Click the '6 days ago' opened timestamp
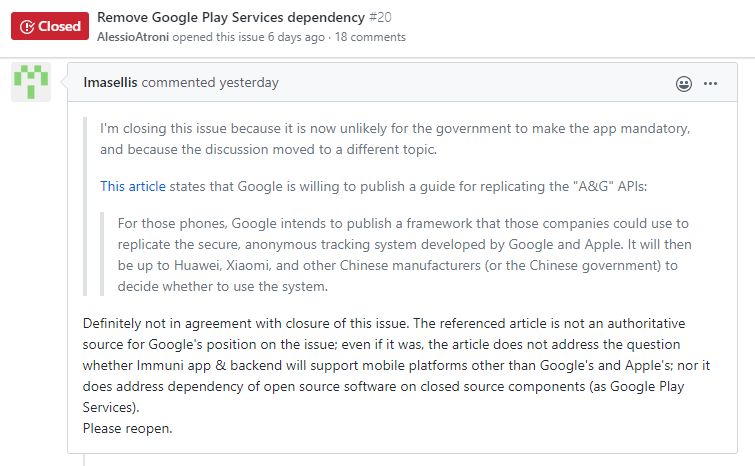The height and width of the screenshot is (466, 755). pyautogui.click(x=296, y=37)
